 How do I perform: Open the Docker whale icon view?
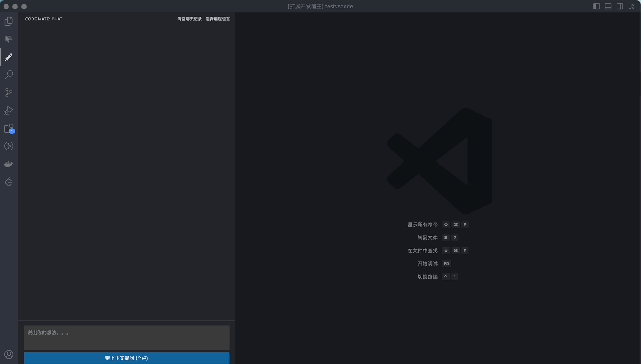(x=9, y=164)
